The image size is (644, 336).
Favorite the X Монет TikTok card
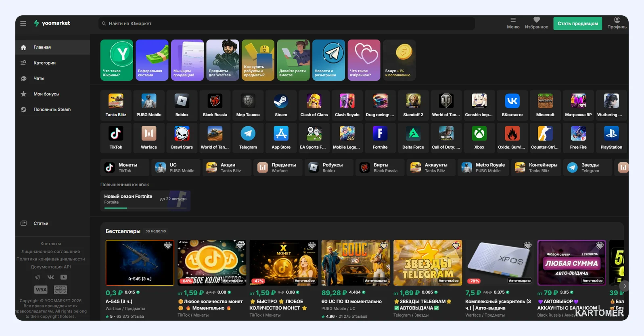tap(312, 246)
